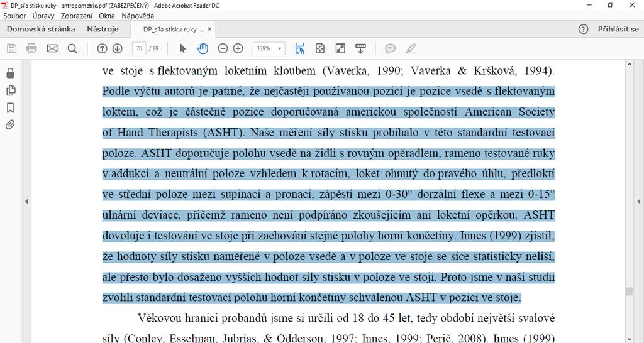Click the vertical scrollbar thumb
Screen dimensions: 644x343
(x=629, y=291)
